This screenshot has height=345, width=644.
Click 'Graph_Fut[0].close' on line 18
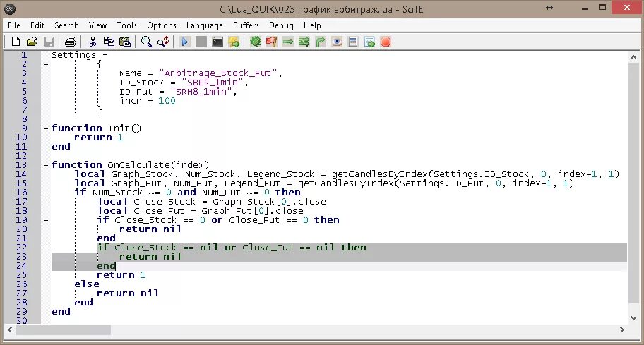[x=252, y=211]
